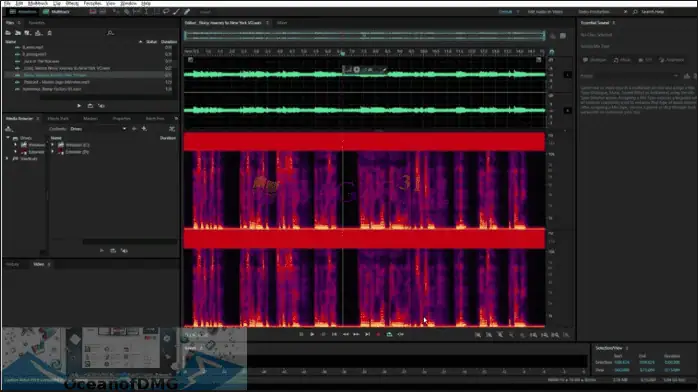This screenshot has height=392, width=698.
Task: Assign Ambience mix type
Action: (x=671, y=60)
